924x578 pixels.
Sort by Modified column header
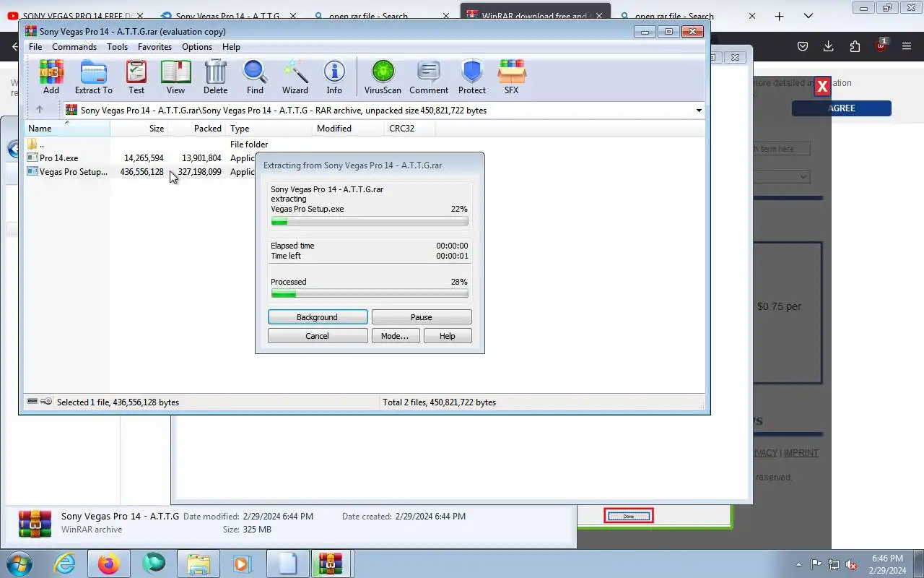click(349, 129)
